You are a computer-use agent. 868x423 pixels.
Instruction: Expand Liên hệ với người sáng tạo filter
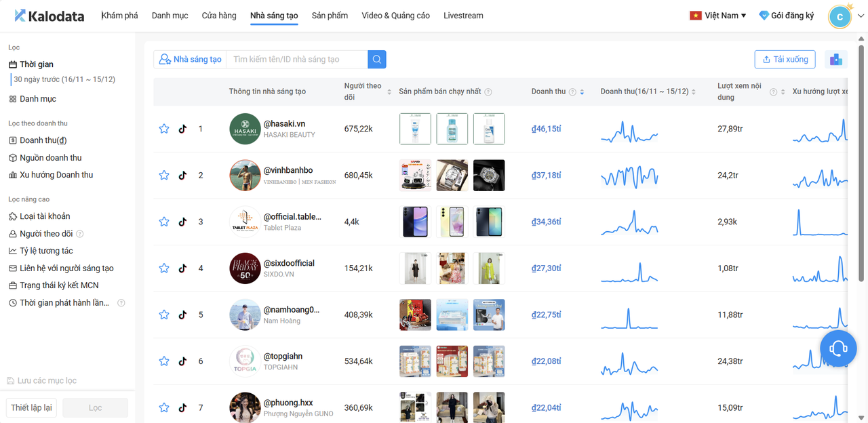61,268
